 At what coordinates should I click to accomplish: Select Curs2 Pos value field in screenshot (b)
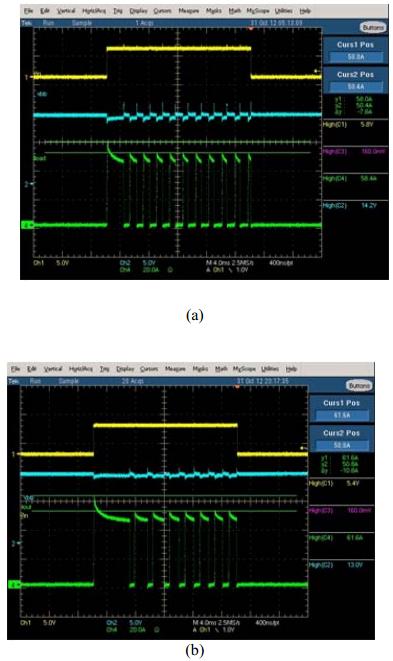[342, 445]
